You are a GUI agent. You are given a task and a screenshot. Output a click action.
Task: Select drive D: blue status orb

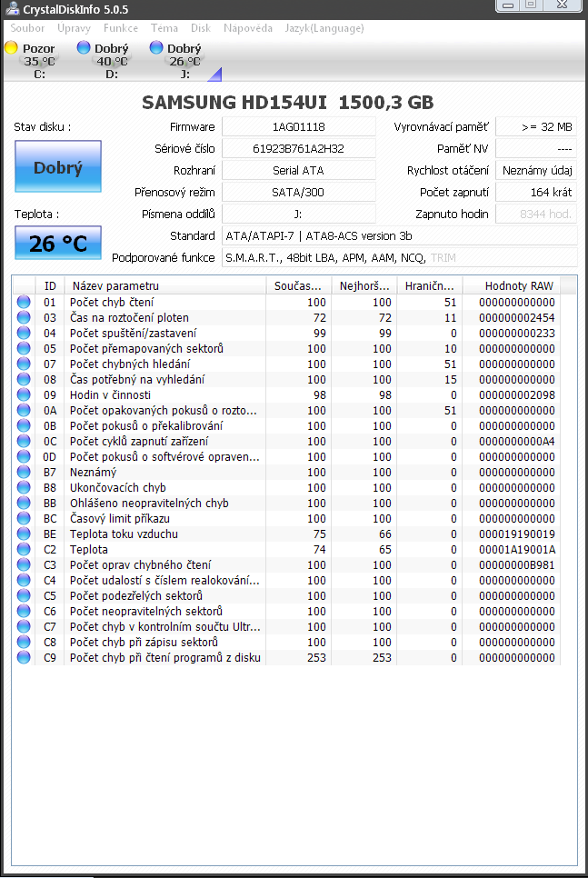84,48
